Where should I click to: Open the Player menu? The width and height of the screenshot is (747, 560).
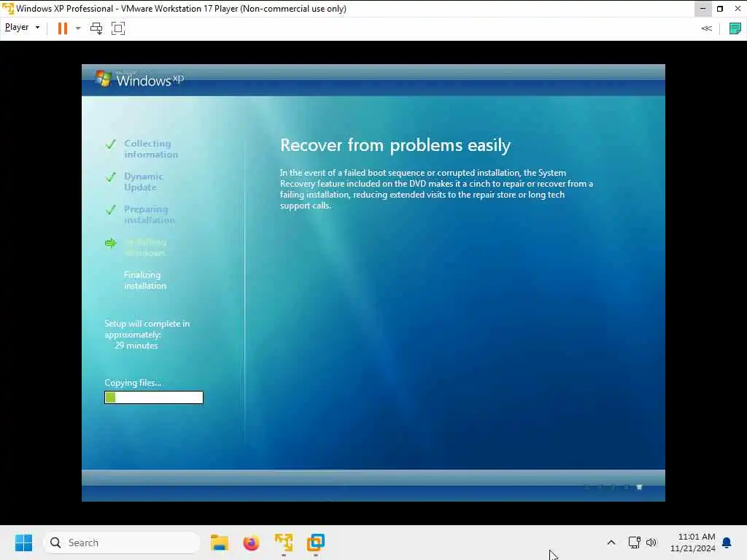(x=22, y=28)
